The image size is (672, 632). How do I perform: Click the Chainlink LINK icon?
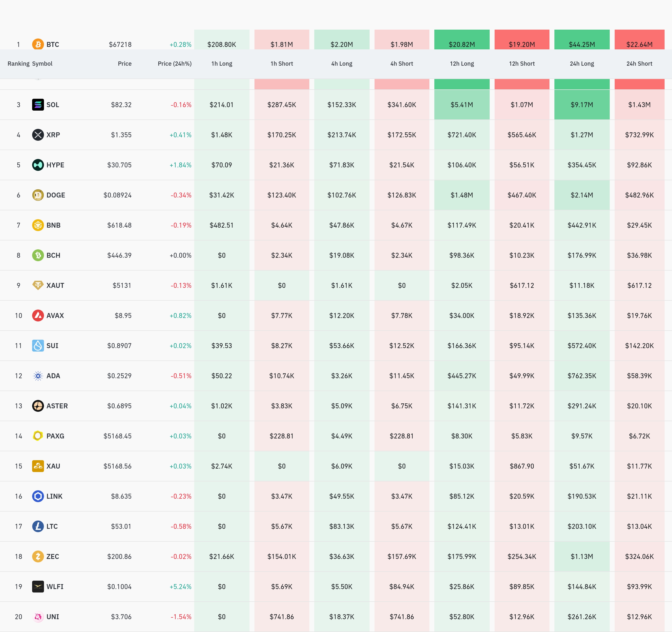click(x=38, y=496)
